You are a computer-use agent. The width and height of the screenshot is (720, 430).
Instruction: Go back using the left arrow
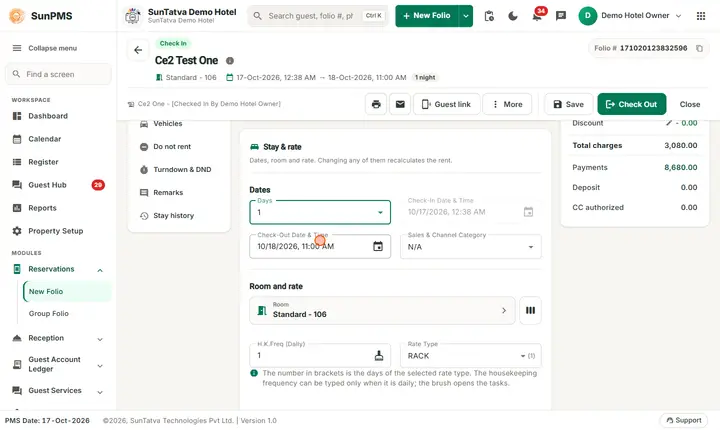point(138,50)
